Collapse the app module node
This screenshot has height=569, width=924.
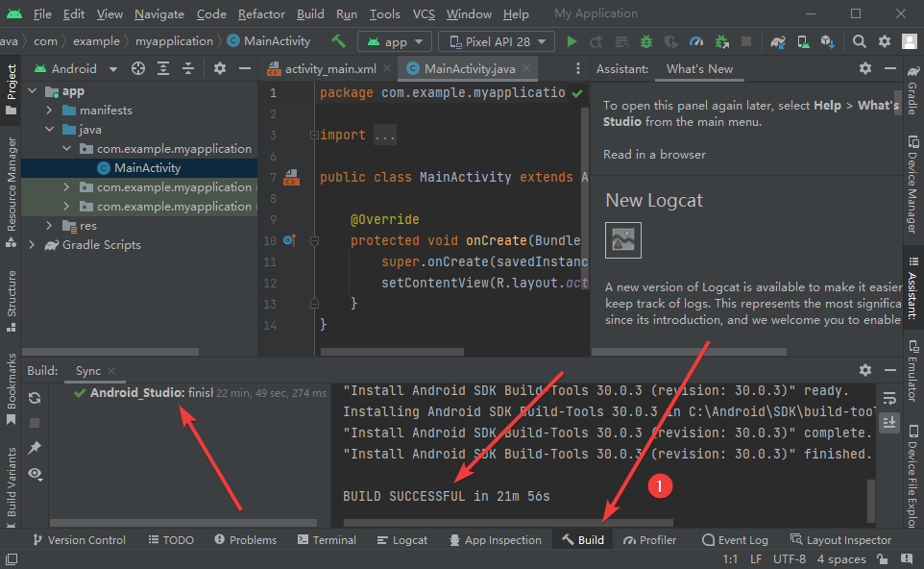33,91
